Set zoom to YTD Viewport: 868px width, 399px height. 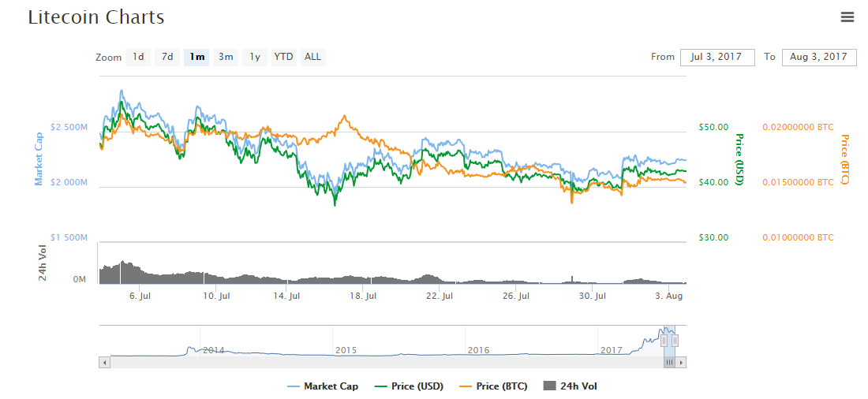[x=284, y=57]
